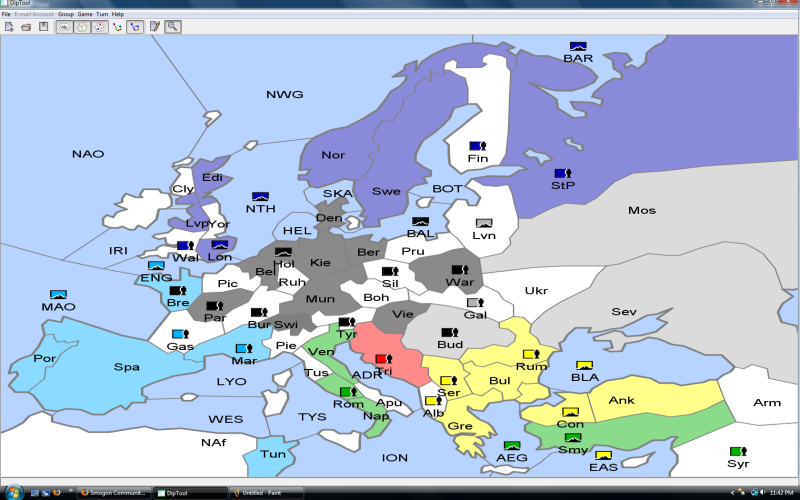Click the new document toolbar icon

(9, 26)
